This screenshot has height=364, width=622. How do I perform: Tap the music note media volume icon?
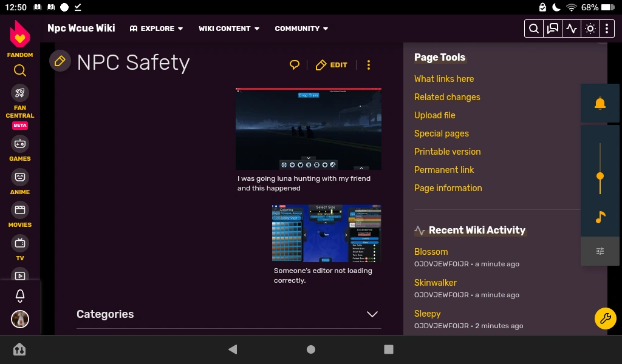(x=600, y=217)
